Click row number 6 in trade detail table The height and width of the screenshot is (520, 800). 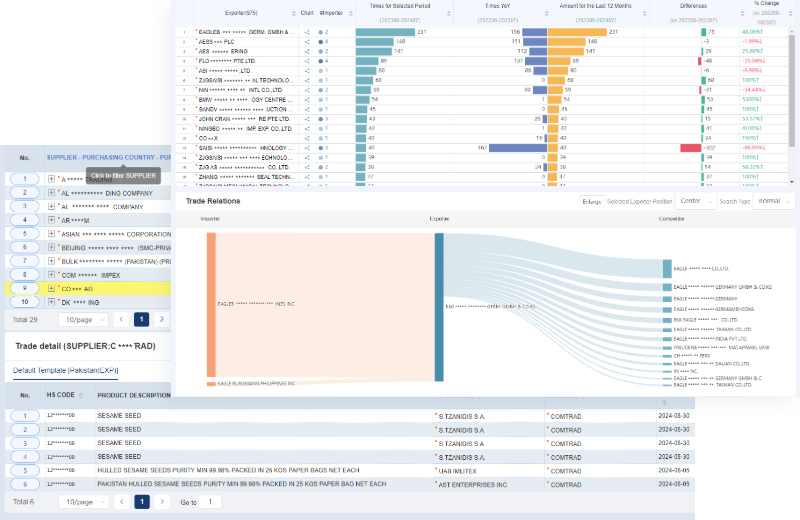22,483
